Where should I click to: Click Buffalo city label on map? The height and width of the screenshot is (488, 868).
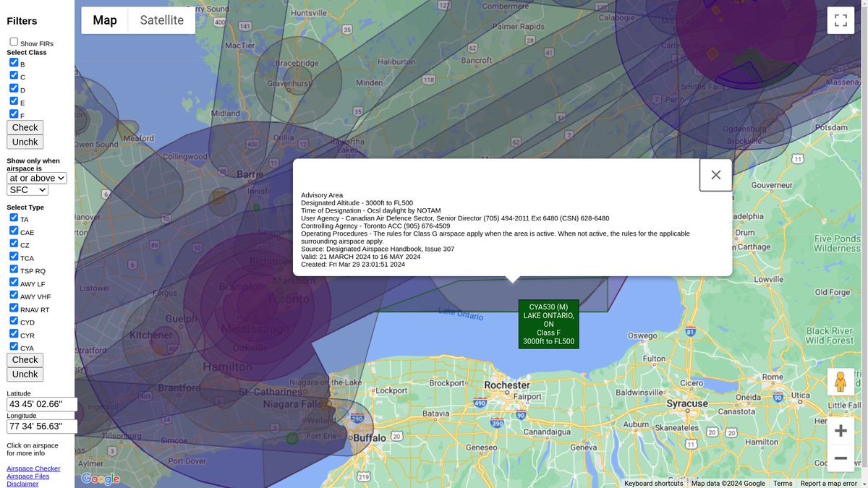tap(370, 438)
